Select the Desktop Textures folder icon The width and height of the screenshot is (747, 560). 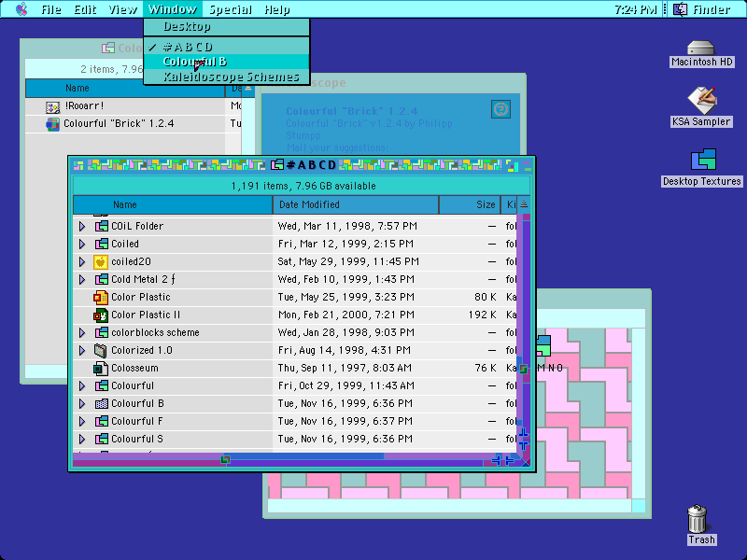tap(703, 160)
